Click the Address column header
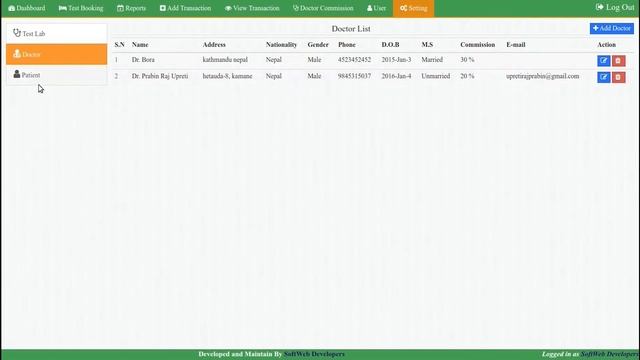 [214, 45]
